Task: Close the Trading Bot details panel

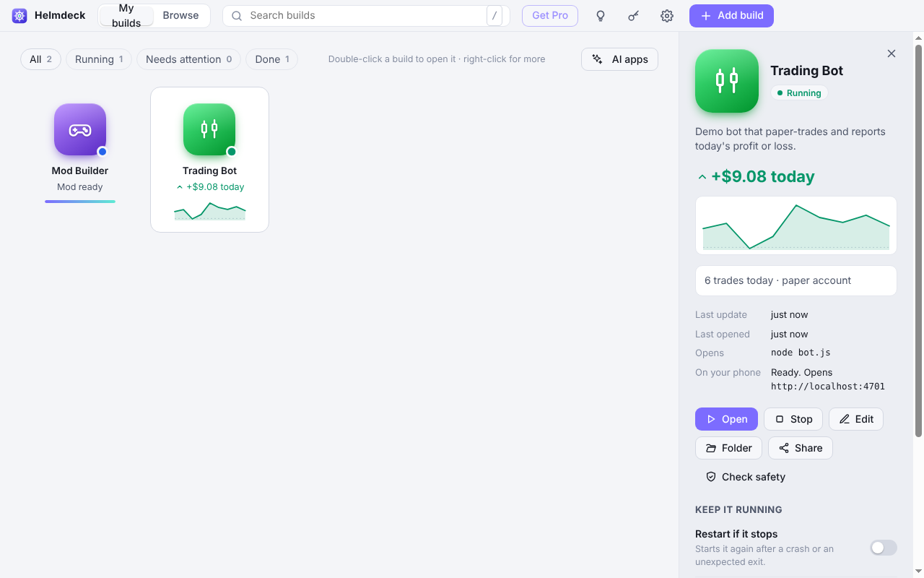Action: coord(892,53)
